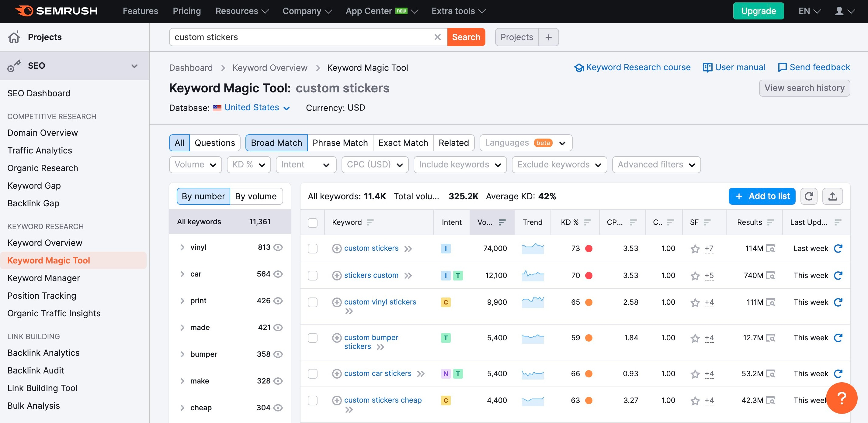Open Send feedback link

point(814,67)
